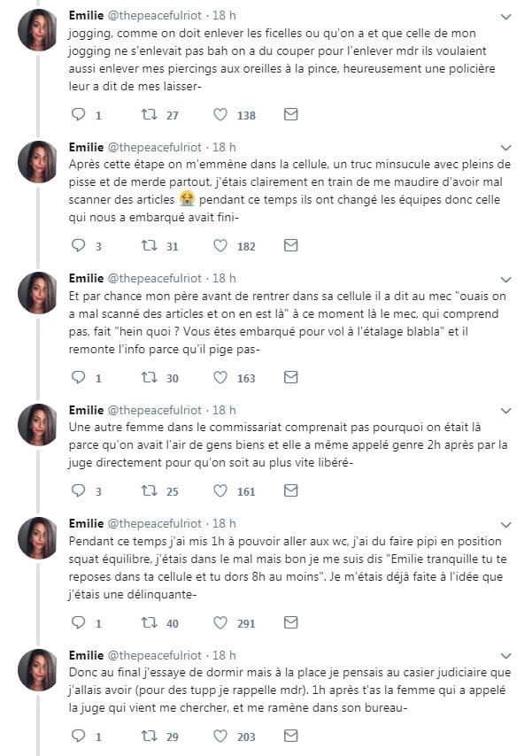The height and width of the screenshot is (756, 532).
Task: Like the tweet with 161 likes
Action: [221, 490]
